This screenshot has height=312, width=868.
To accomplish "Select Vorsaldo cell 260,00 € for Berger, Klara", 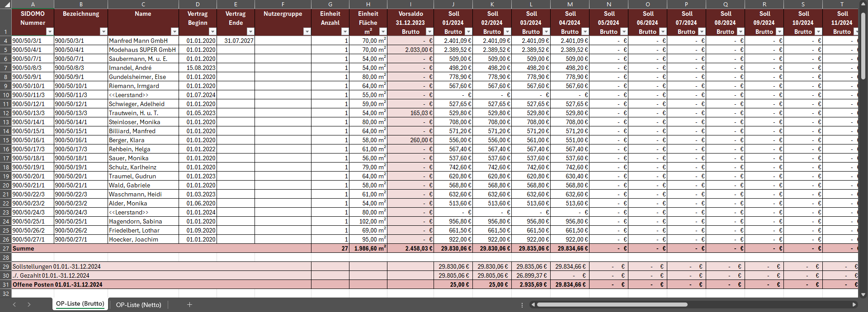I will tap(410, 140).
